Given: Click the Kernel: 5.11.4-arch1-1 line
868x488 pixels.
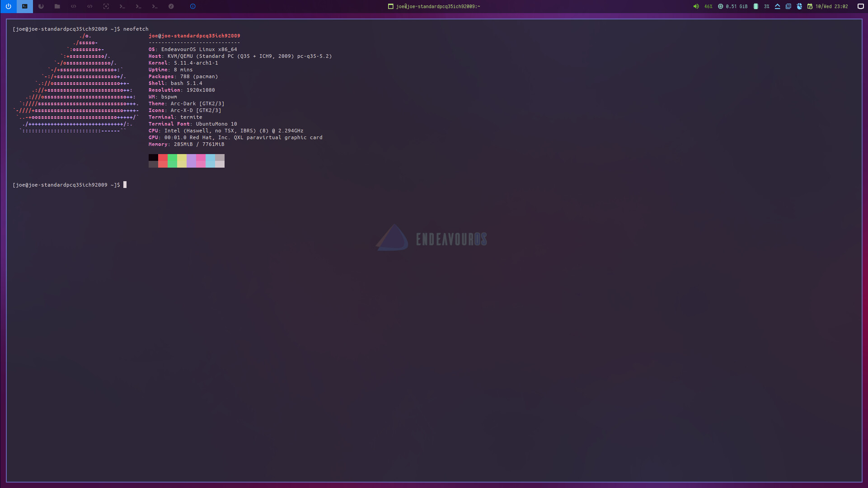Looking at the screenshot, I should (x=183, y=63).
